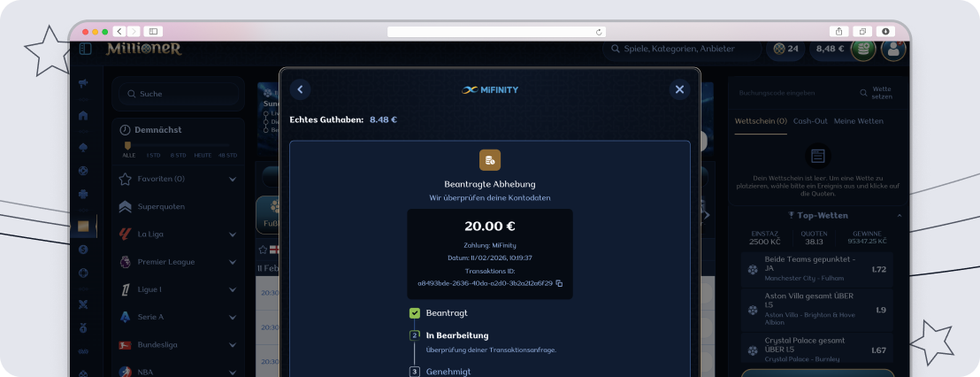Click the Wette setzen button
Viewport: 980px width, 377px height.
tap(882, 93)
